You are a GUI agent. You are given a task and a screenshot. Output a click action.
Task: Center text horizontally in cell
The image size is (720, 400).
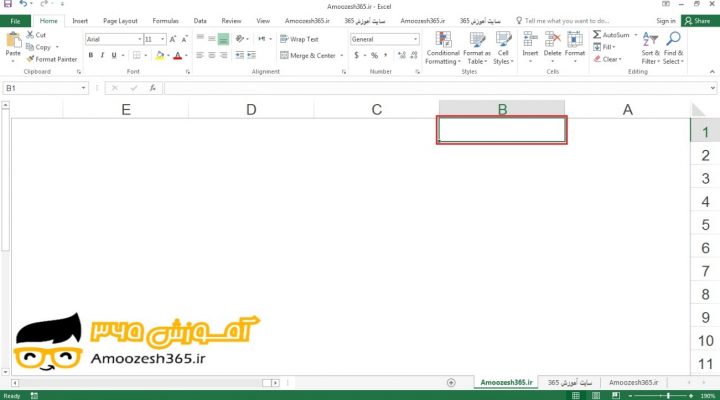point(212,56)
